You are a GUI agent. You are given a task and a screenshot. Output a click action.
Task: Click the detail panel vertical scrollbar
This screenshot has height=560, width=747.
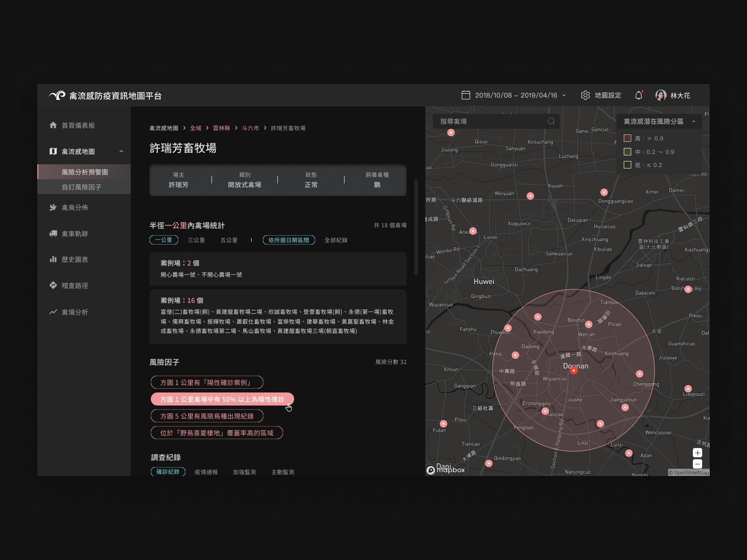pos(416,227)
